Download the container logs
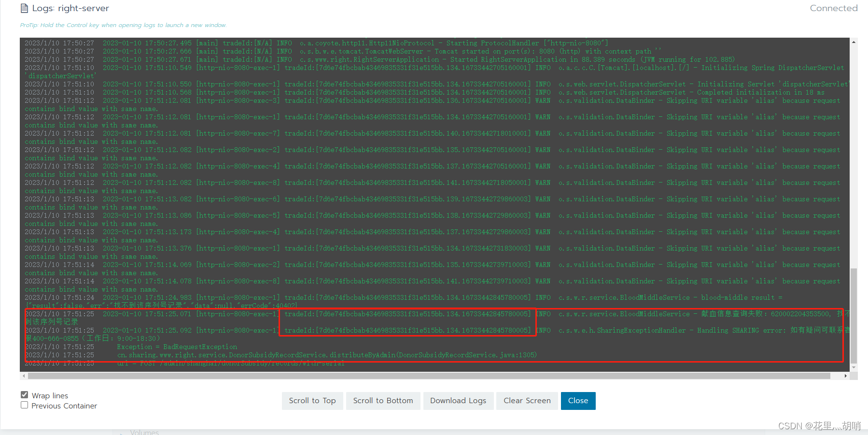 (x=458, y=401)
